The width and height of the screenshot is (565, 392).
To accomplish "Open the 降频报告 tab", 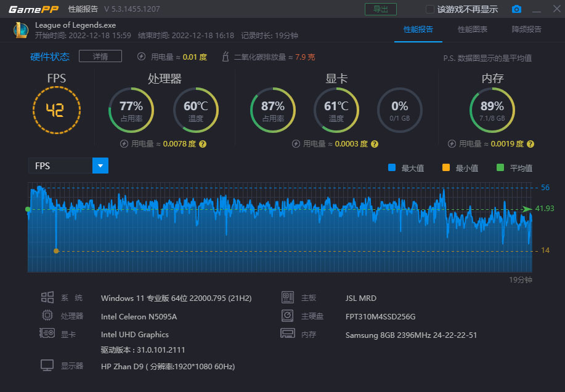I will [x=527, y=30].
